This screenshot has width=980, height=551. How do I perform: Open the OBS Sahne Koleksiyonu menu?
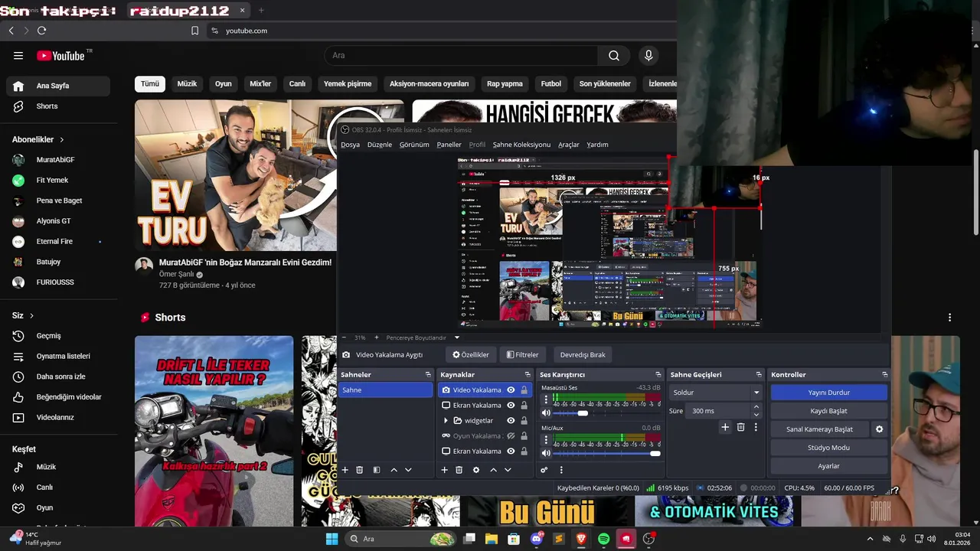tap(521, 145)
